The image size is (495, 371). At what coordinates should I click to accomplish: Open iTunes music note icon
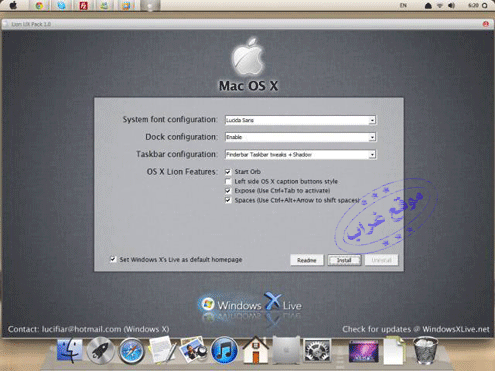[x=224, y=350]
